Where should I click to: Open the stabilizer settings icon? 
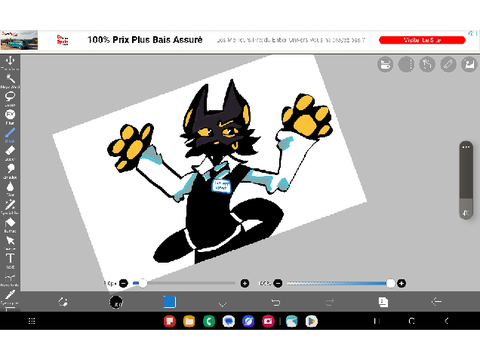pos(385,64)
